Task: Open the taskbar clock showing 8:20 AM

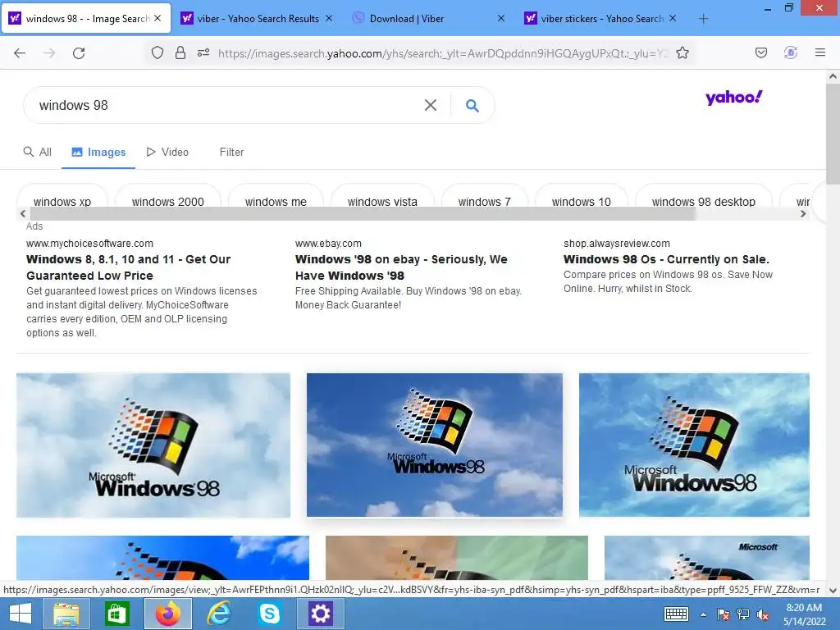Action: pos(804,614)
